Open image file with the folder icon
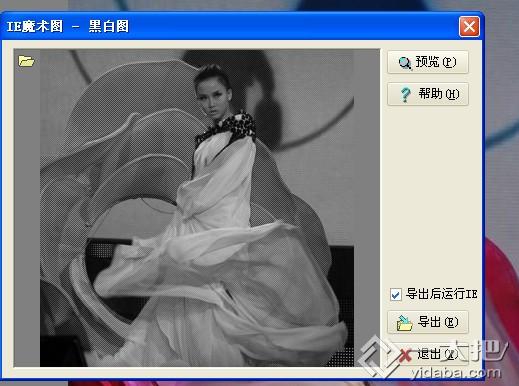 (26, 61)
